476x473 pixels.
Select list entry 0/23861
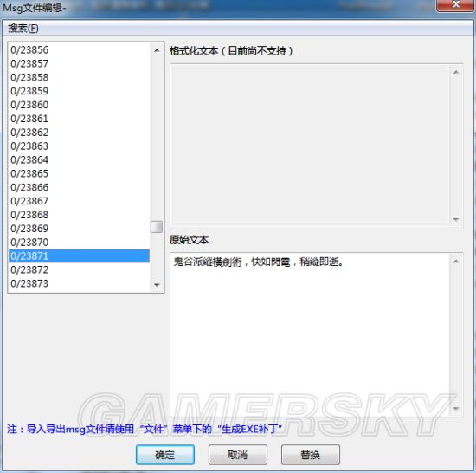79,118
